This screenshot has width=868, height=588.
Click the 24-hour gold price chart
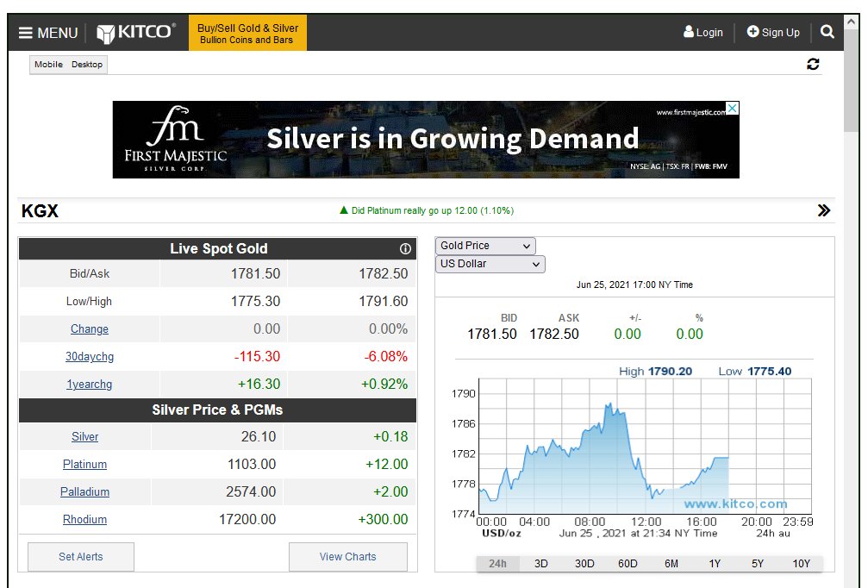pyautogui.click(x=645, y=447)
